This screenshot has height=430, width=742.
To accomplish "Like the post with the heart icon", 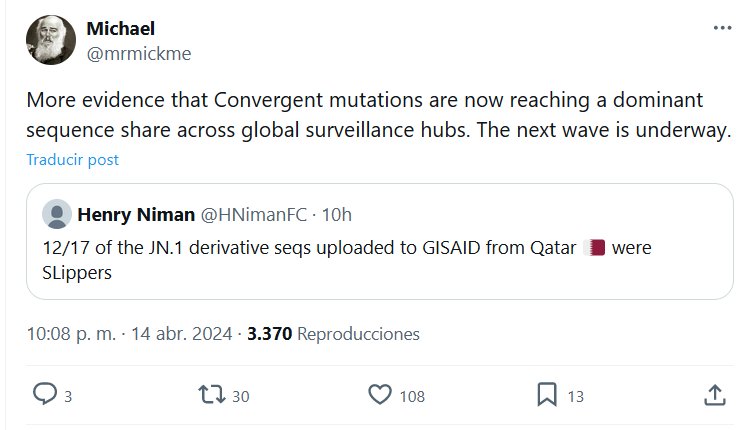I will [380, 395].
